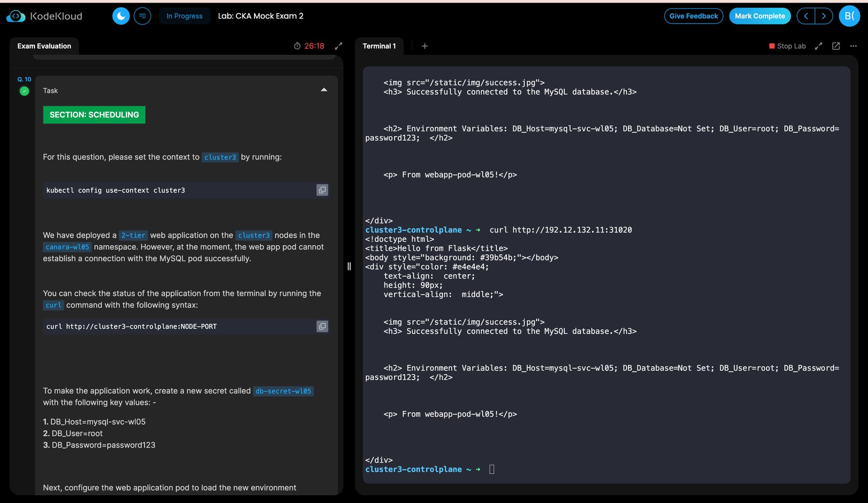Select the Exam Evaluation tab
The width and height of the screenshot is (868, 503).
click(x=44, y=46)
